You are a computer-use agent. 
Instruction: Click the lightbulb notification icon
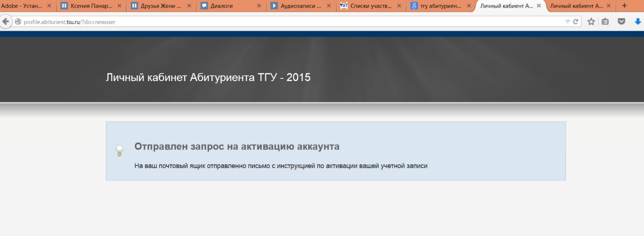119,150
